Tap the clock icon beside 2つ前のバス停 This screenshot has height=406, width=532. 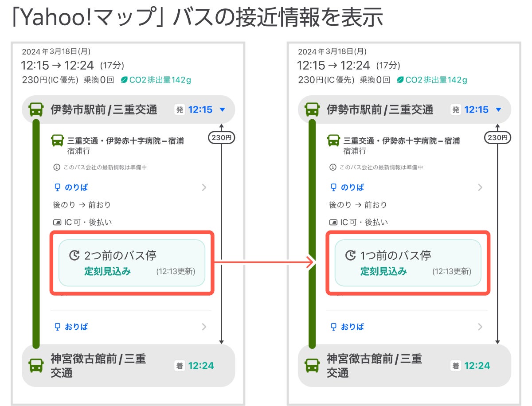(x=74, y=255)
